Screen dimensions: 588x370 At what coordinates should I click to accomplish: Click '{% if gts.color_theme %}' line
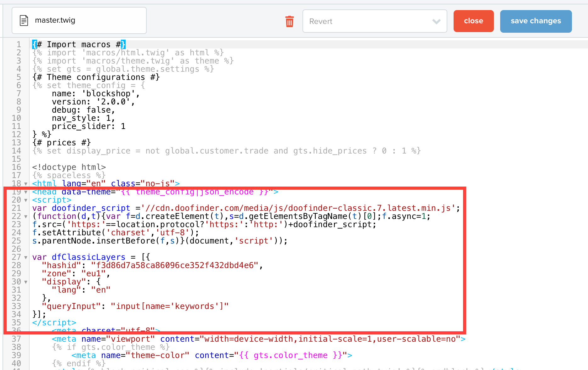point(111,347)
